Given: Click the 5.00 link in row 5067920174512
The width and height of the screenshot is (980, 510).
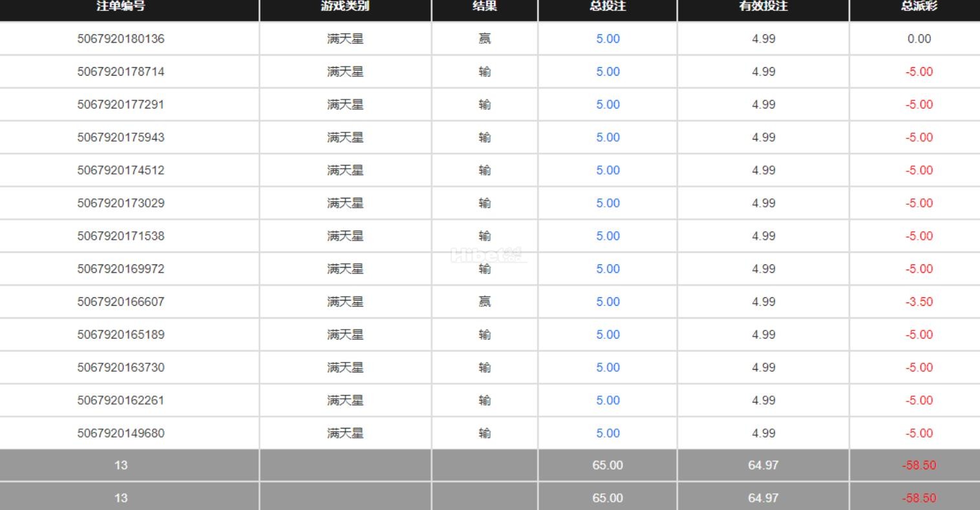Looking at the screenshot, I should 608,171.
